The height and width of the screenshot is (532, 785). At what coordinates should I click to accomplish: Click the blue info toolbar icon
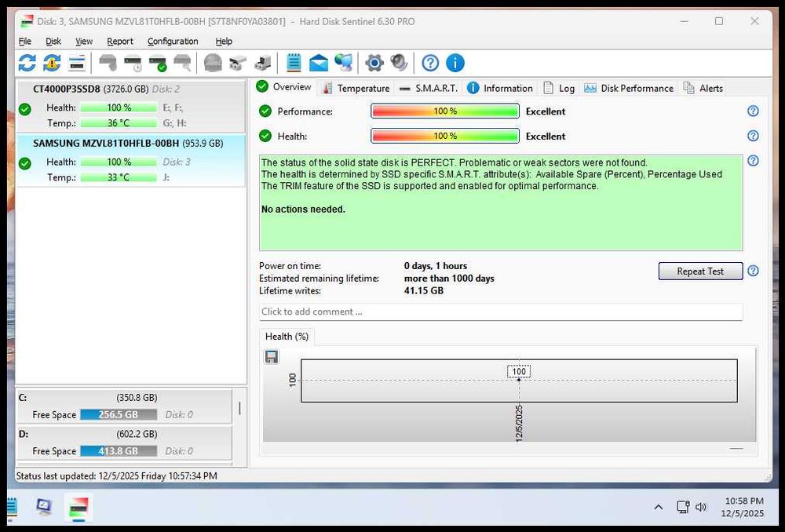pos(455,63)
